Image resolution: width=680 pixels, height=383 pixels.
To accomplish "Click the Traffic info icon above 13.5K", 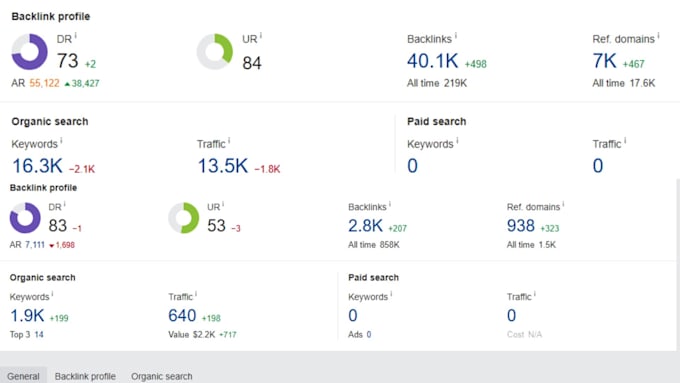I will tap(229, 141).
